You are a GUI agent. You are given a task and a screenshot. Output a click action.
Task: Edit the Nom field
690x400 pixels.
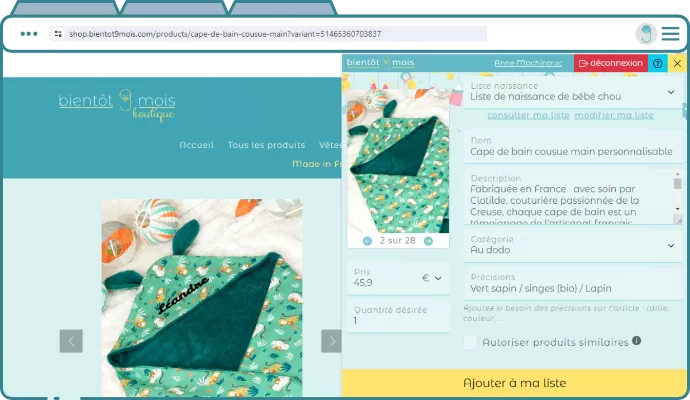coord(573,147)
